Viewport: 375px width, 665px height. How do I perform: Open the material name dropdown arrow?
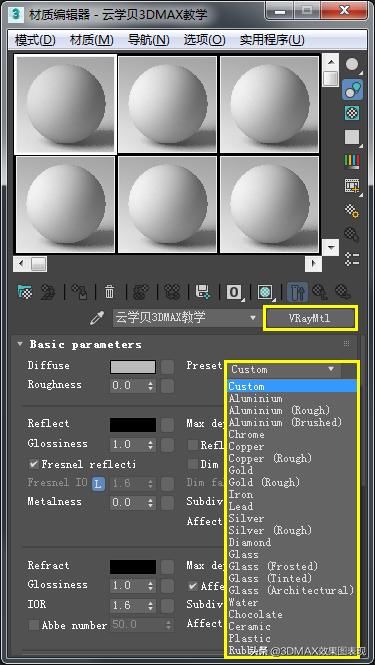(253, 318)
